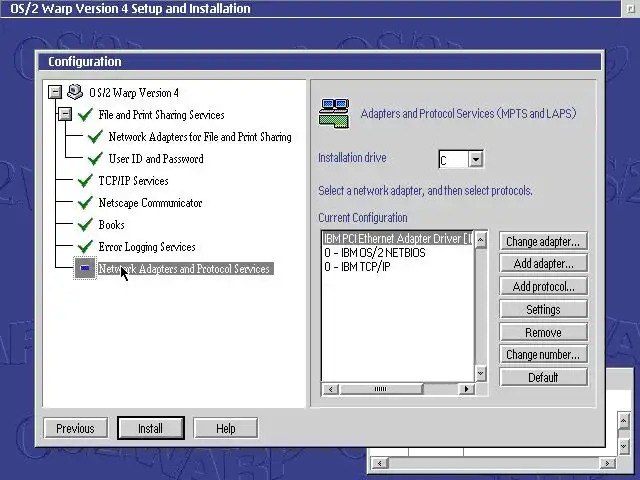
Task: Click Current Configuration list scroll down arrow
Action: 481,373
